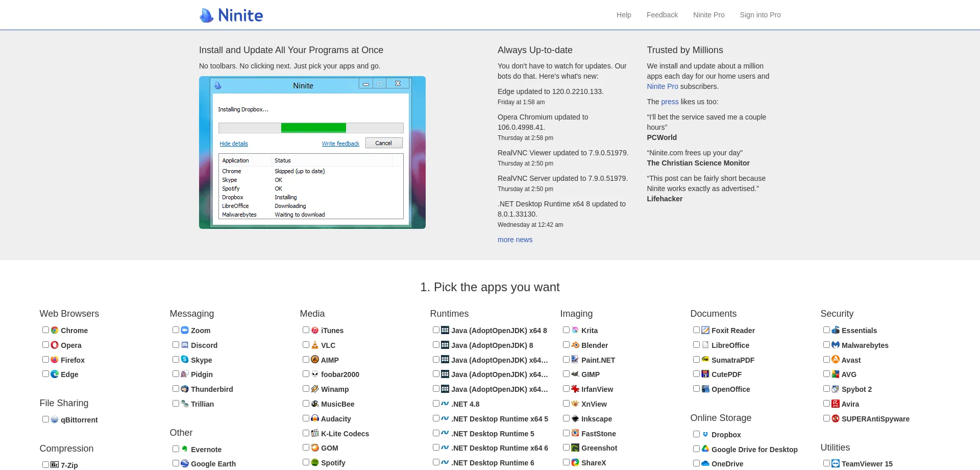The width and height of the screenshot is (980, 470).
Task: Open the Feedback page
Action: tap(662, 15)
